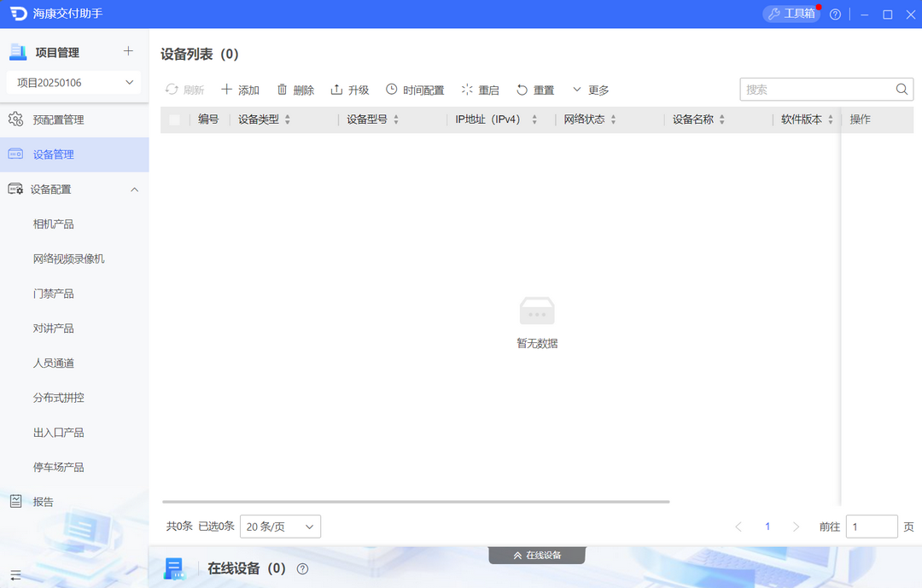Click the 重启 restart device icon
The width and height of the screenshot is (922, 588).
pos(466,89)
